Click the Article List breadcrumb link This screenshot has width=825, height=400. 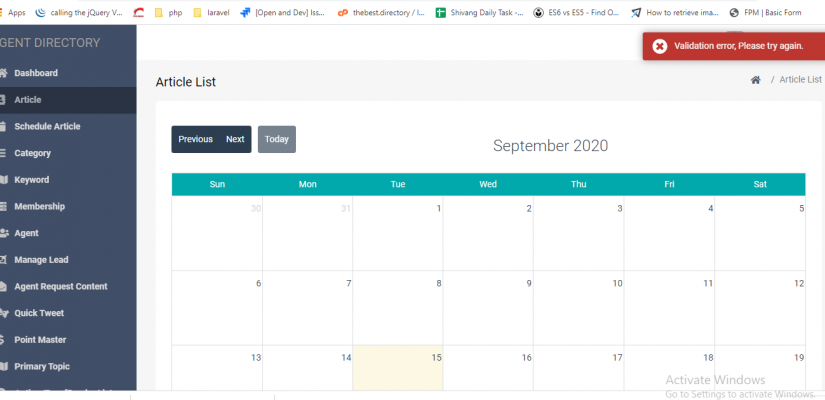coord(800,80)
